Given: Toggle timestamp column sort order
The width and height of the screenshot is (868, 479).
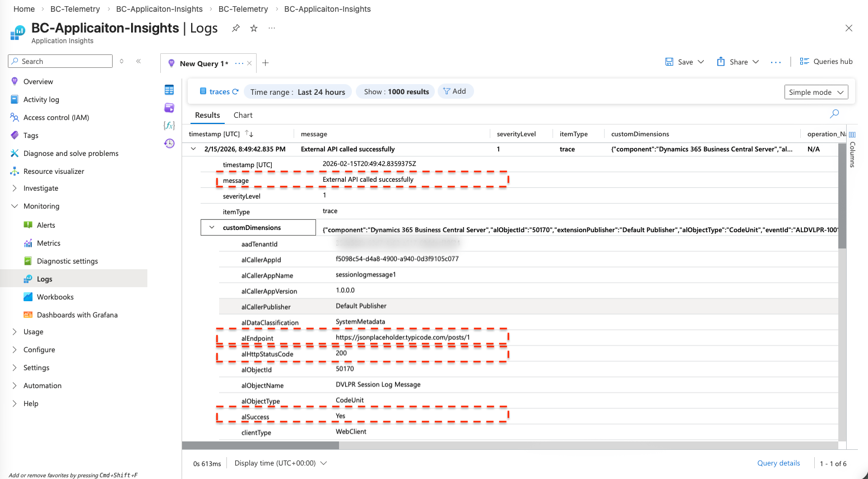Looking at the screenshot, I should click(x=249, y=133).
